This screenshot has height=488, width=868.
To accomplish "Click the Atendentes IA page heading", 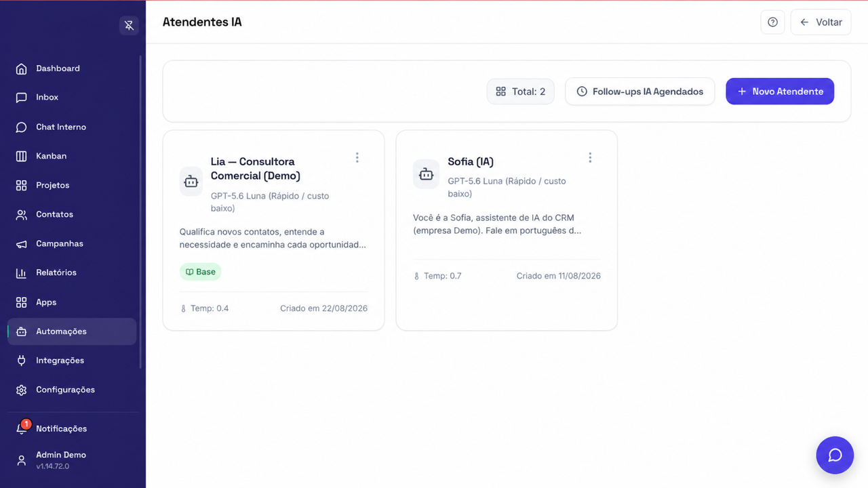I will coord(202,22).
